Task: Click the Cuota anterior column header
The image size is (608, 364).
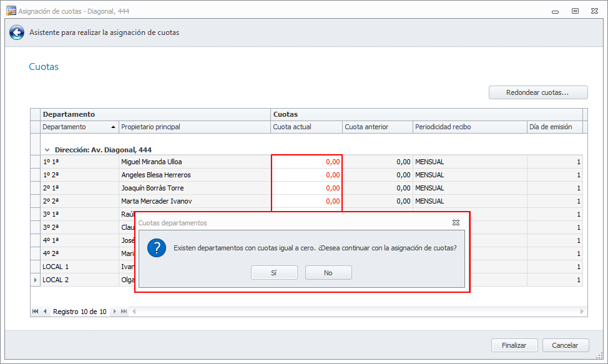Action: 378,127
